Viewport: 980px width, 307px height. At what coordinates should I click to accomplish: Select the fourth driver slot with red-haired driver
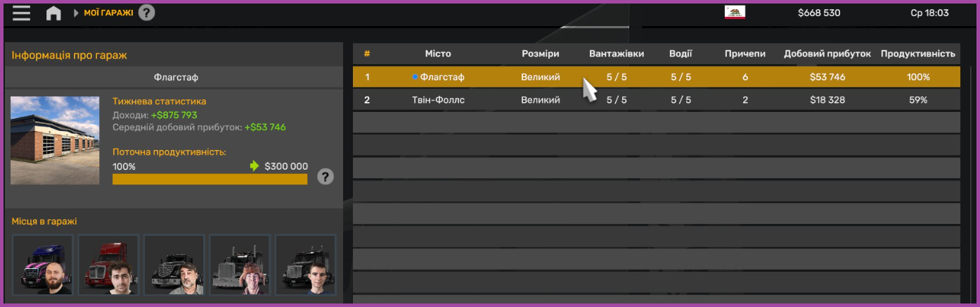tap(240, 264)
